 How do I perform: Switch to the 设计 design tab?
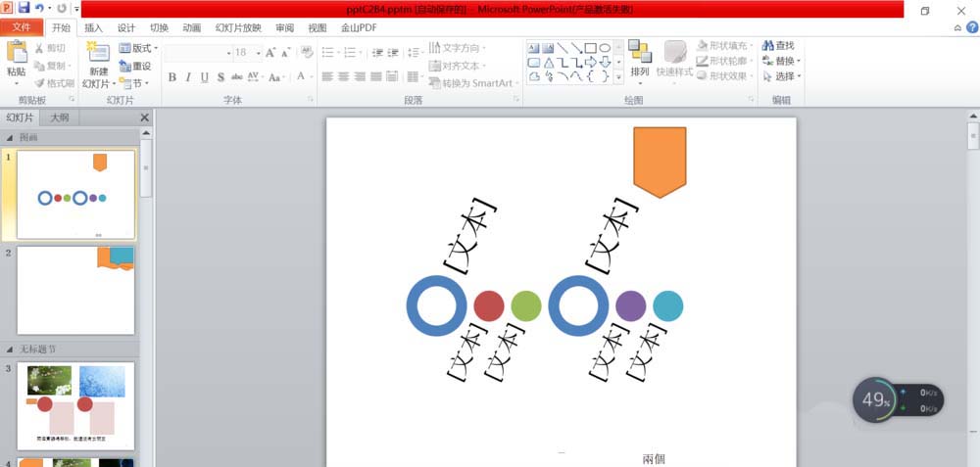pos(126,28)
